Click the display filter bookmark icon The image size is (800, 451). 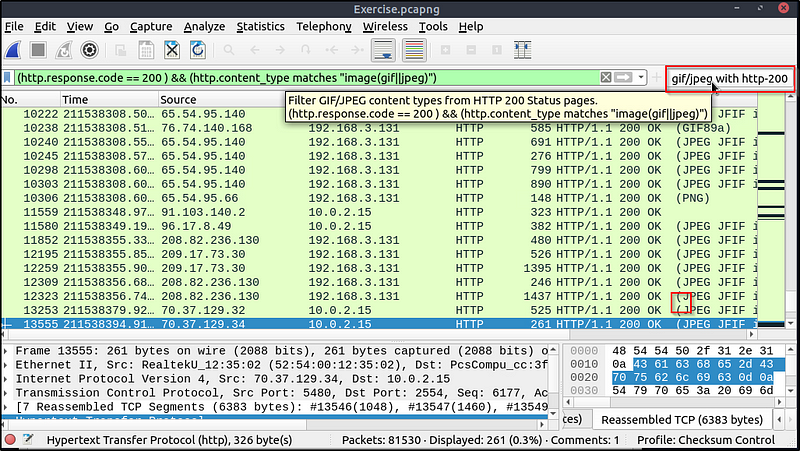[8, 78]
